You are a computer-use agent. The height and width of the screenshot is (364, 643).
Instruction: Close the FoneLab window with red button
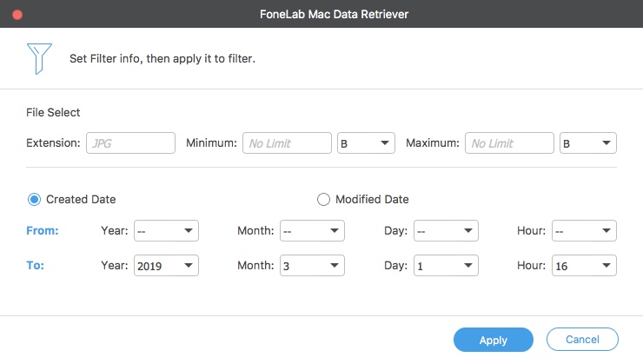[x=17, y=15]
